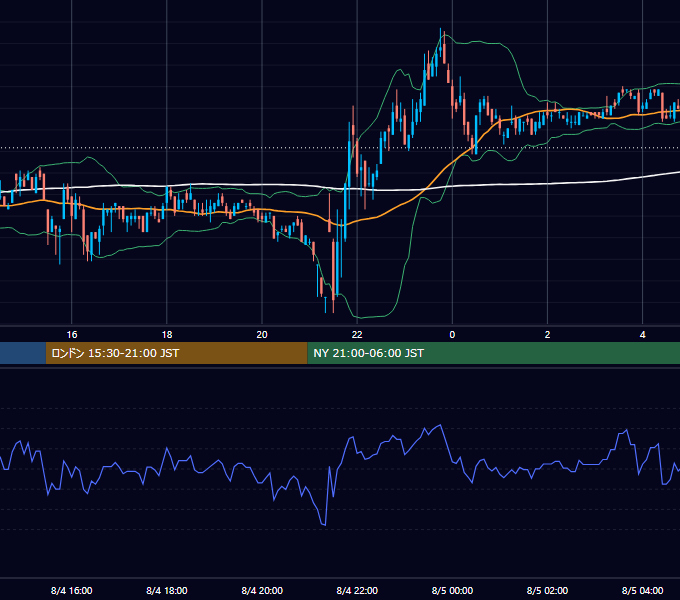Click the 0 hour label on the time axis
Screen dimensions: 680x600
coord(452,335)
